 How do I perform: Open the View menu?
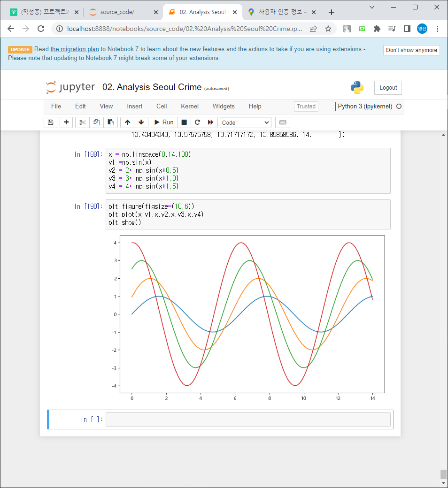(106, 107)
